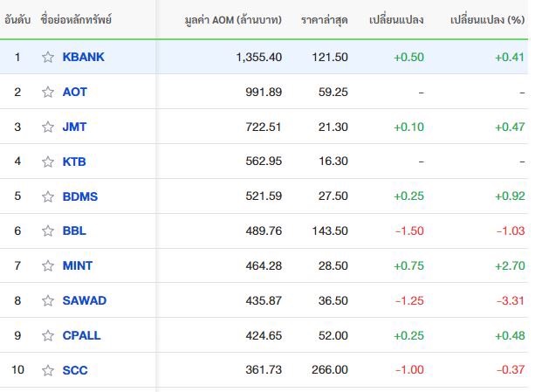Favorite CPALL using its star icon
Viewport: 542px width, 392px height.
(48, 335)
